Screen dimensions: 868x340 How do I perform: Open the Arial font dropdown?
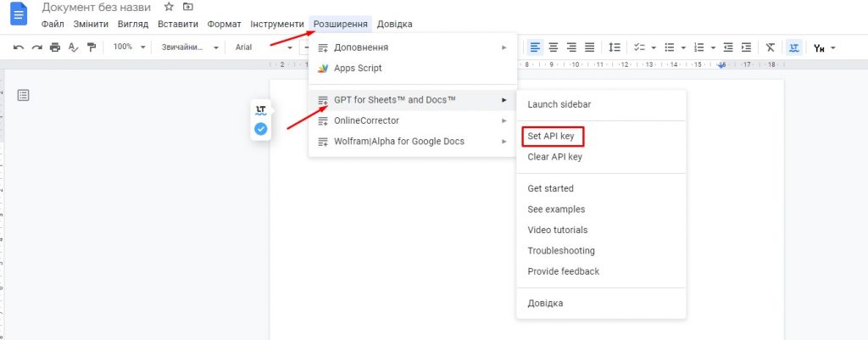[264, 47]
